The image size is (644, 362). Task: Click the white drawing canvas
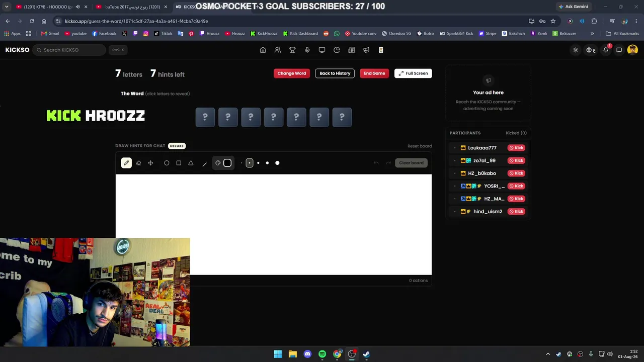[x=273, y=224]
